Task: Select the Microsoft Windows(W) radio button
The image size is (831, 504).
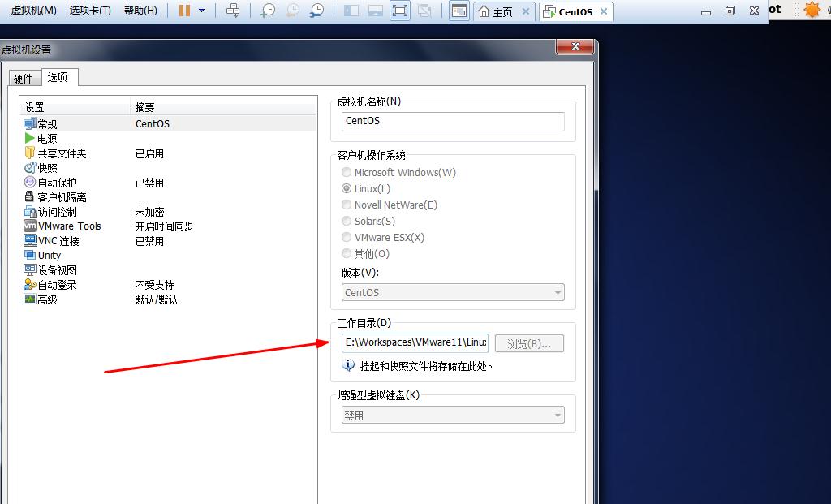Action: click(347, 172)
